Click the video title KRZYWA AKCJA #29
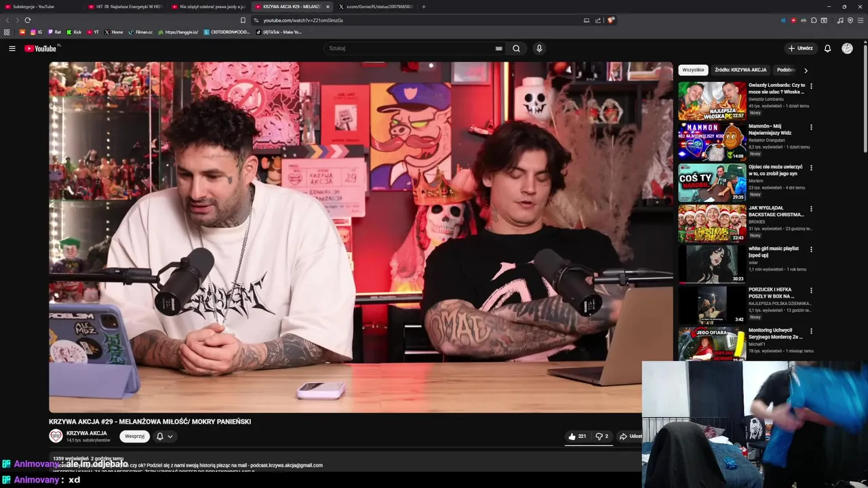This screenshot has width=868, height=488. (150, 422)
